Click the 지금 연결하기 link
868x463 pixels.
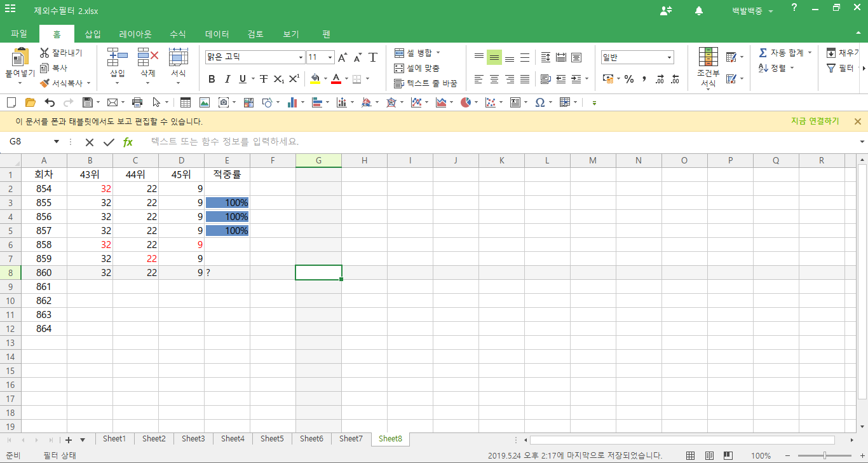815,121
